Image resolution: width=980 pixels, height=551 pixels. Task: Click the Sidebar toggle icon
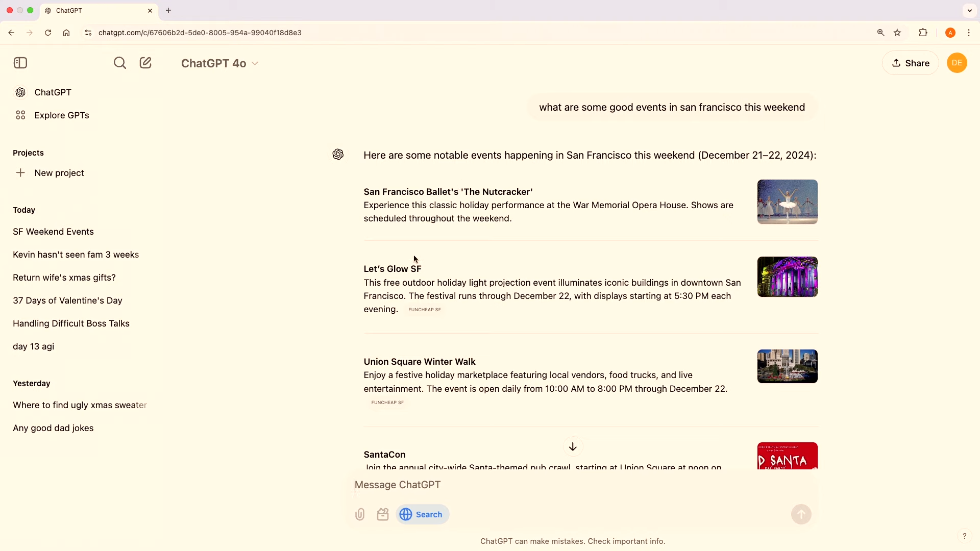[x=20, y=63]
